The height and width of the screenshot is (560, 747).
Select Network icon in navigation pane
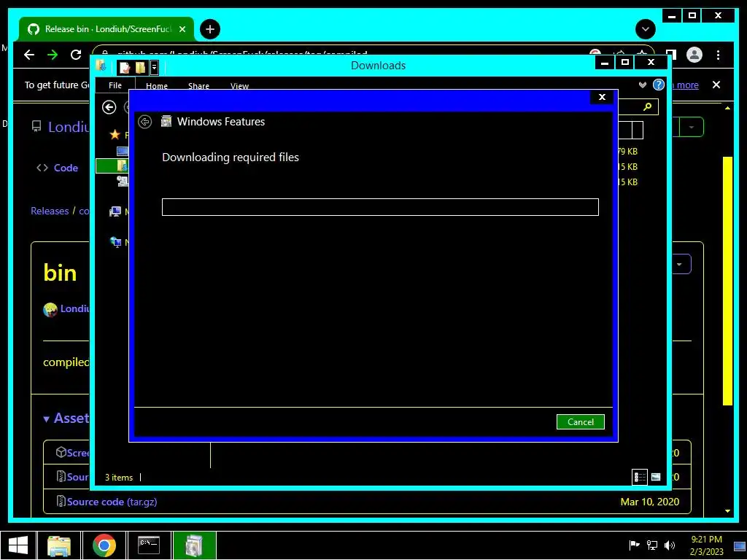click(115, 242)
